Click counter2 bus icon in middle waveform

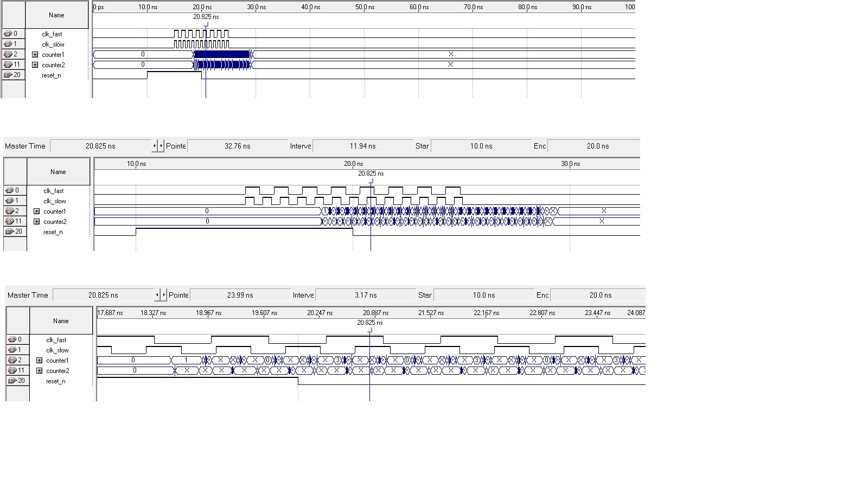(x=9, y=221)
